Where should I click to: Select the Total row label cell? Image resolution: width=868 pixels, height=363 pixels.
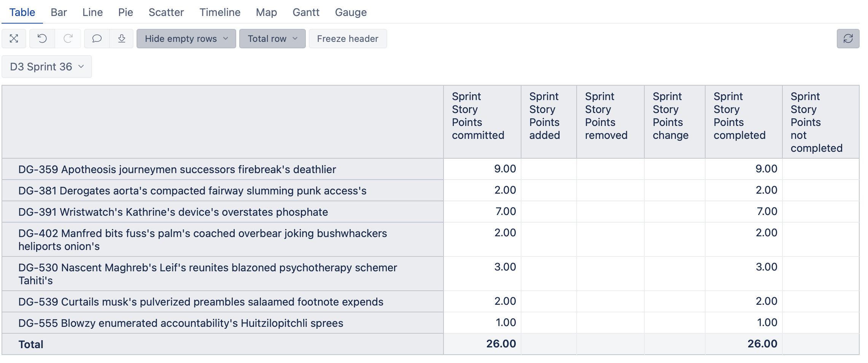coord(31,344)
